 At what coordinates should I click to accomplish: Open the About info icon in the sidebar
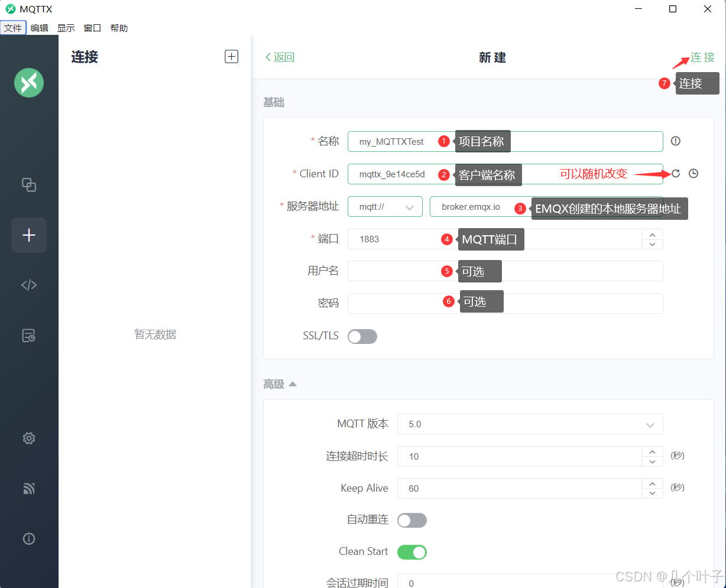pyautogui.click(x=29, y=538)
